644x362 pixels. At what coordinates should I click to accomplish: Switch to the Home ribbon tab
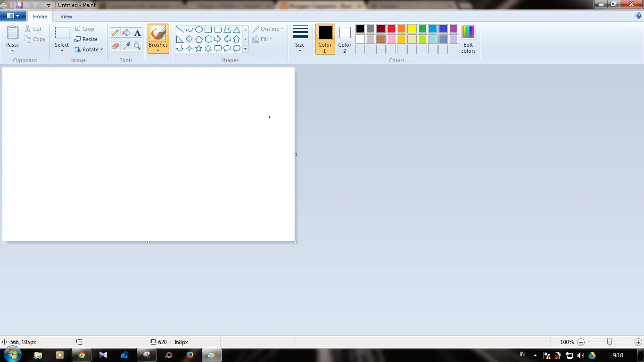40,16
